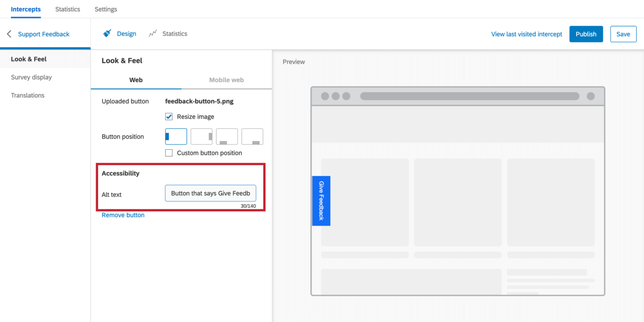Viewport: 644px width, 322px height.
Task: Select the bottom-right button position icon
Action: tap(252, 137)
